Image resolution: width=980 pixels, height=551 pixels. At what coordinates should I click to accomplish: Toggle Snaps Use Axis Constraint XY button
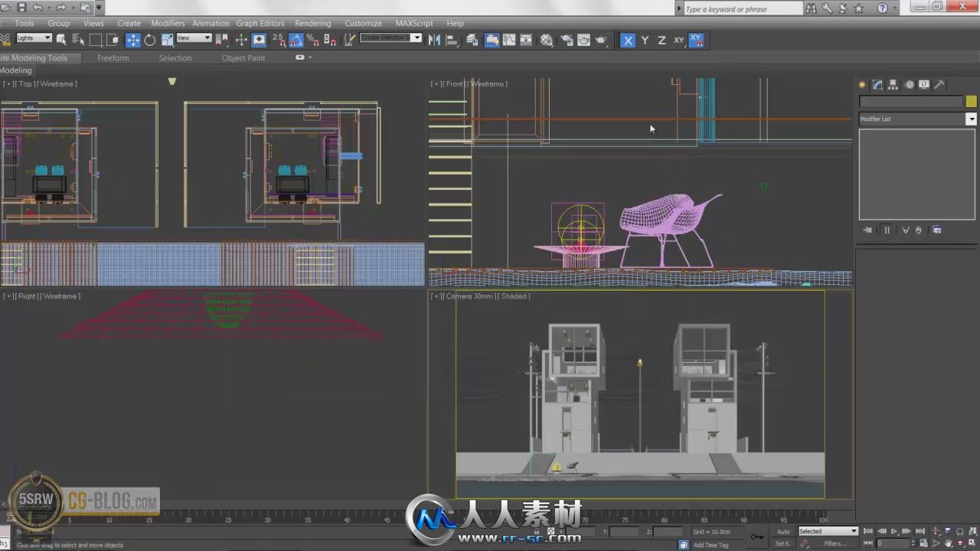coord(696,40)
